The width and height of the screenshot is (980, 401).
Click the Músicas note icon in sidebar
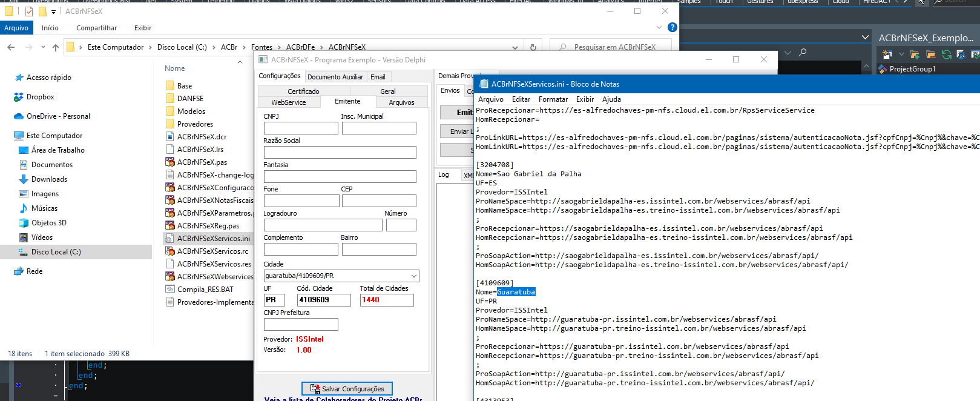coord(24,208)
